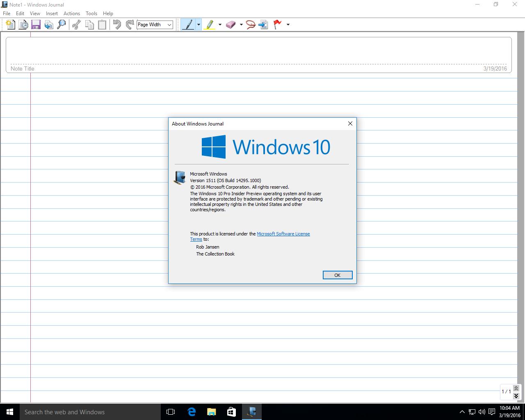
Task: Click the Windows Journal app icon in dialog
Action: click(180, 178)
